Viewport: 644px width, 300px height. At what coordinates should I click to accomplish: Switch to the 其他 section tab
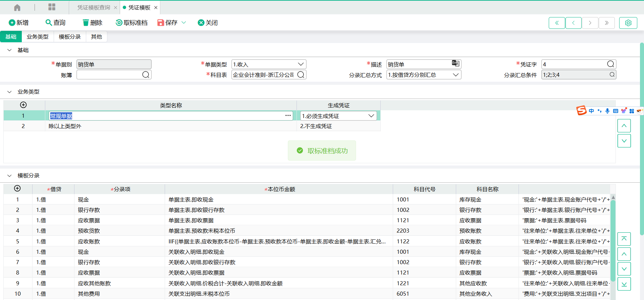tap(96, 37)
